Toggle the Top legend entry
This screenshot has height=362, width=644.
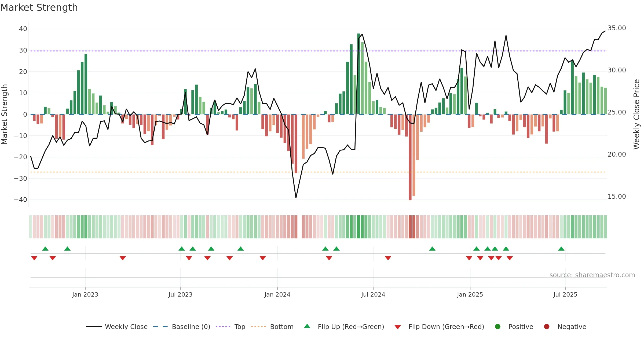point(230,327)
